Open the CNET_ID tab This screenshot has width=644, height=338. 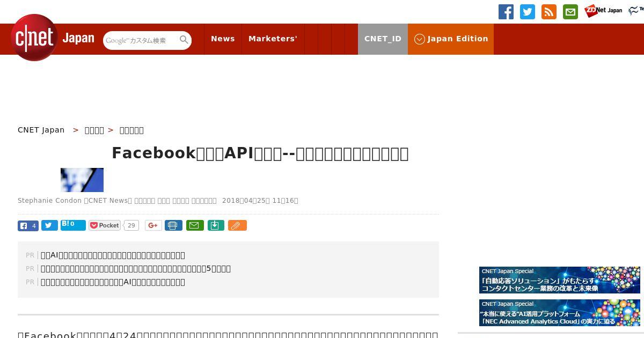tap(383, 39)
